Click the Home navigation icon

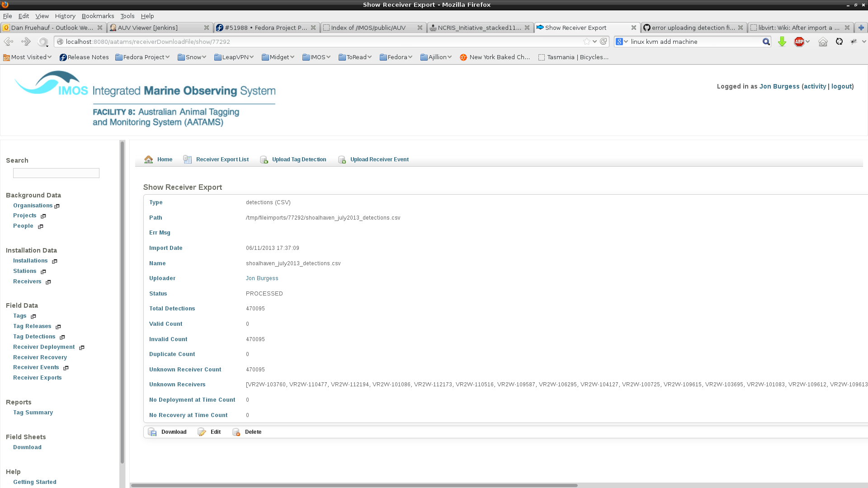click(148, 159)
